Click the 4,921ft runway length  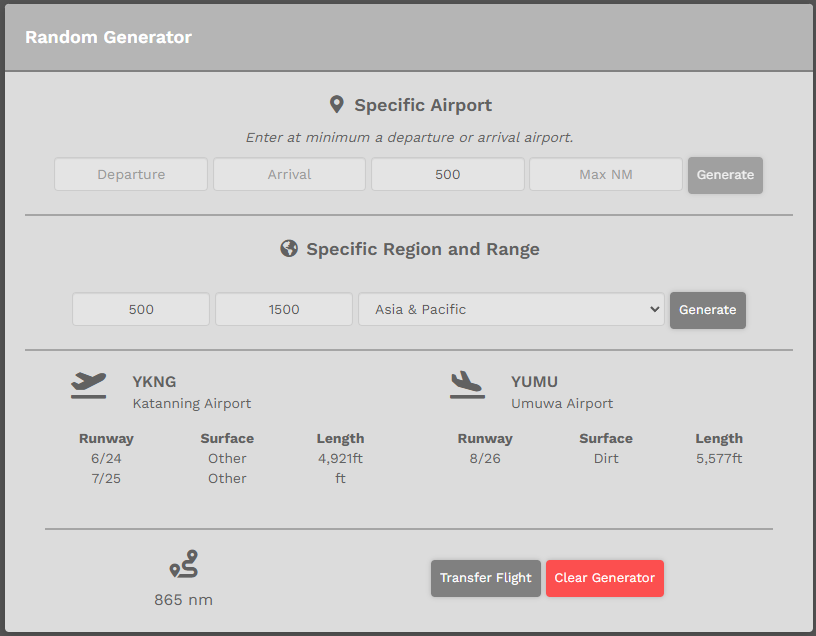tap(340, 459)
